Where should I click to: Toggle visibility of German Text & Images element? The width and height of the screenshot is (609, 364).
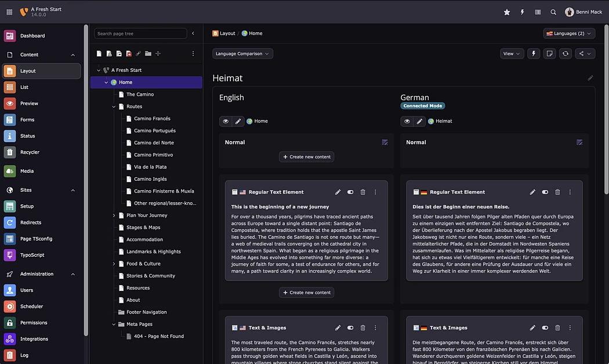pos(545,327)
